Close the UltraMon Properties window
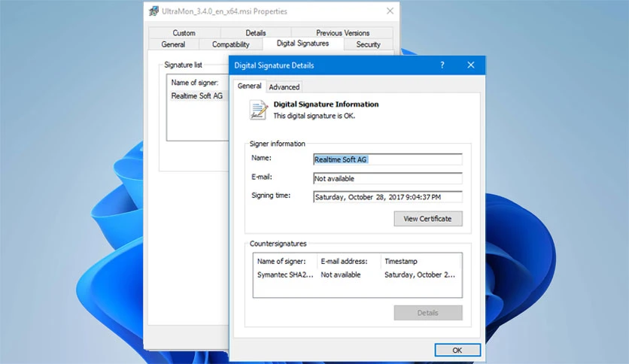This screenshot has height=364, width=629. 390,11
